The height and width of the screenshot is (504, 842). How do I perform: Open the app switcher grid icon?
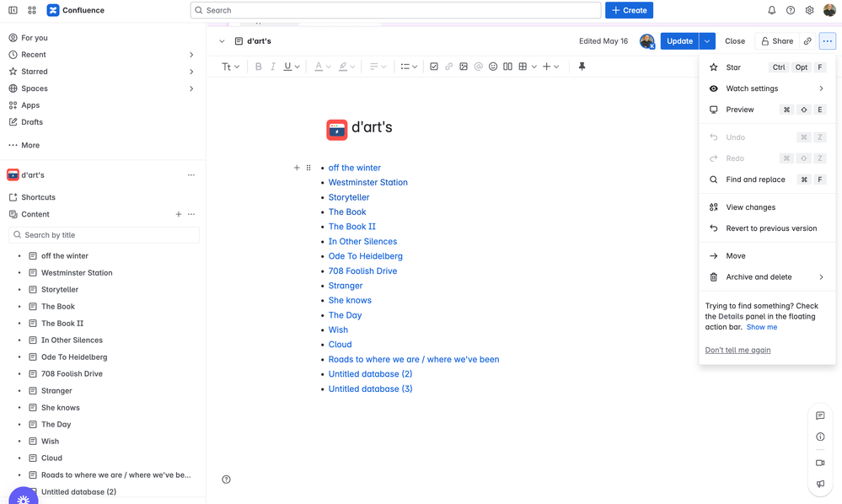click(x=32, y=10)
